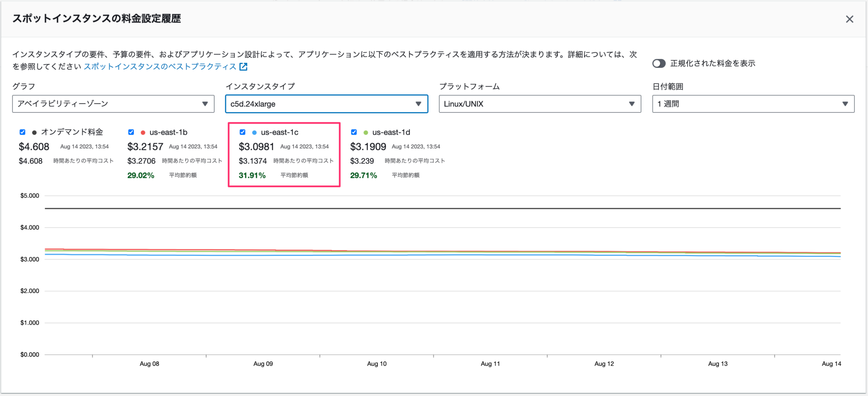
Task: Uncheck the us-east-1d checkbox
Action: click(353, 132)
